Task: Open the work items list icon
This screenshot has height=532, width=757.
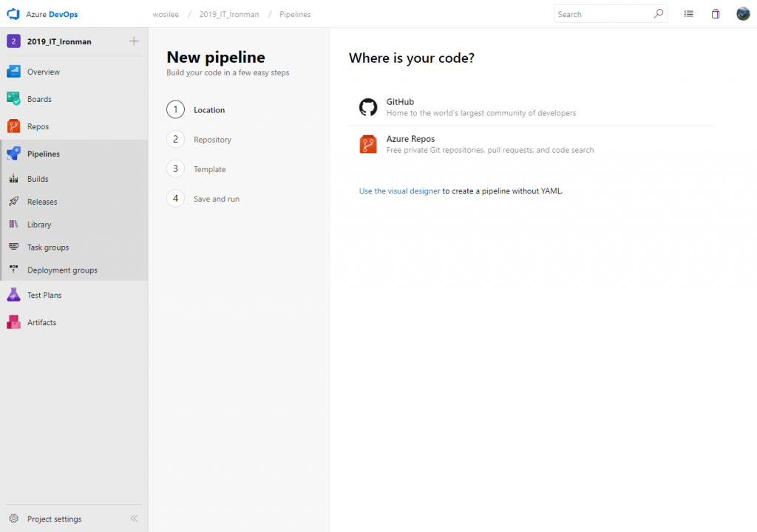Action: click(x=689, y=14)
